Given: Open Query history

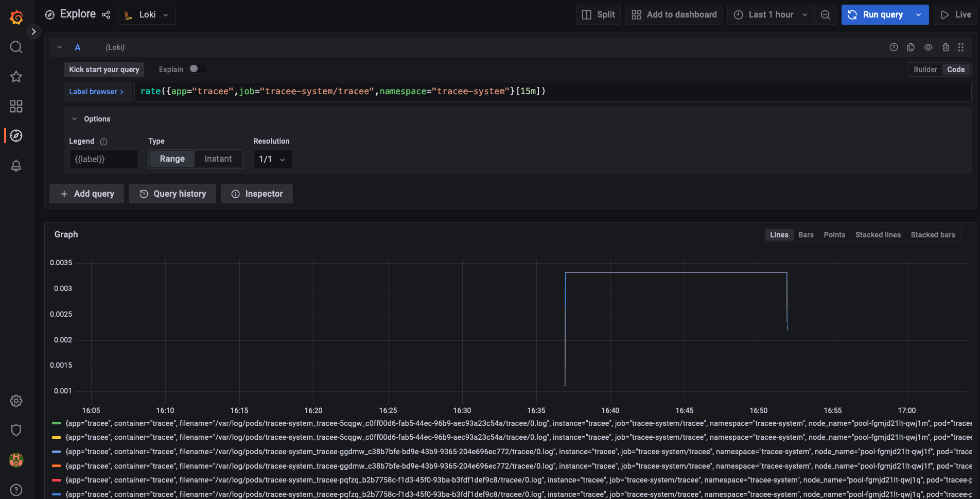Looking at the screenshot, I should tap(172, 194).
